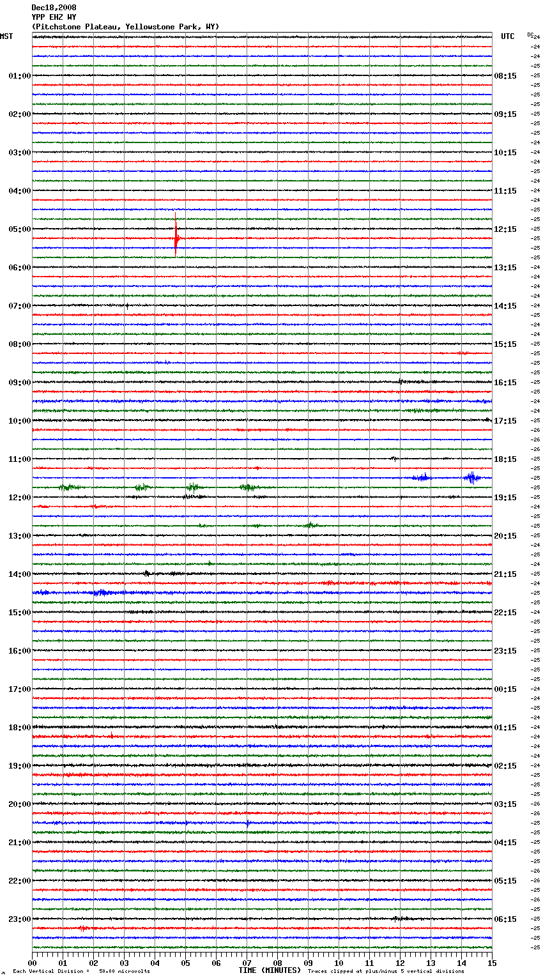This screenshot has width=543, height=980.
Task: Select the 11:00 MST row label
Action: pyautogui.click(x=20, y=459)
